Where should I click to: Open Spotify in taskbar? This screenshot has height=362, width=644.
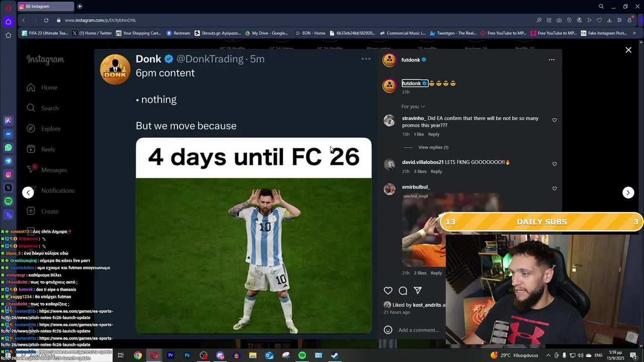[x=302, y=355]
